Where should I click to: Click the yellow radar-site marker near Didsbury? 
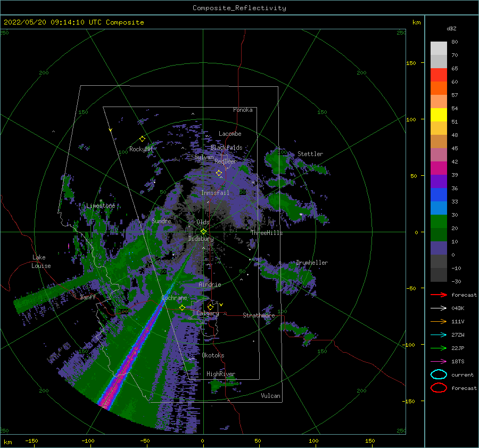tap(203, 232)
